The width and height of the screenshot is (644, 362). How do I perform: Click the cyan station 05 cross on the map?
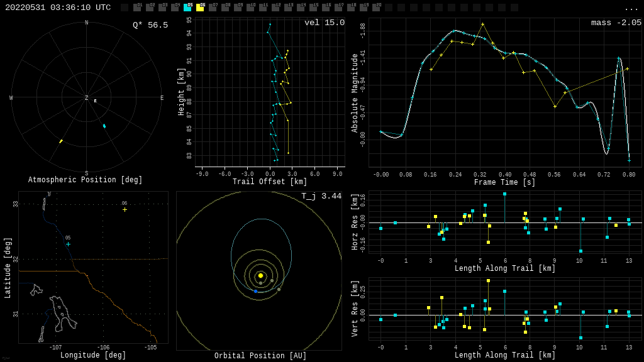click(68, 244)
